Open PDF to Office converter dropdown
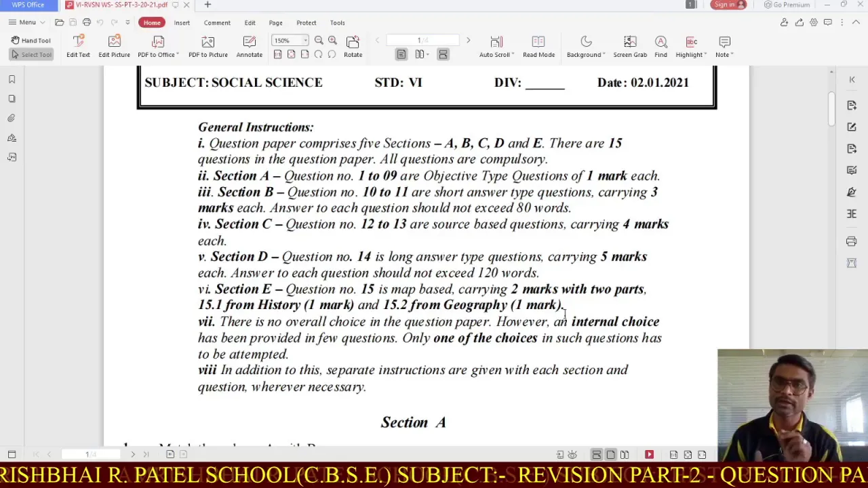The height and width of the screenshot is (488, 868). (158, 47)
